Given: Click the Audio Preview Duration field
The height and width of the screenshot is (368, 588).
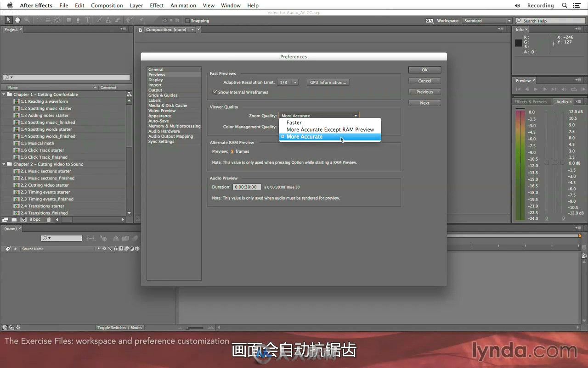Looking at the screenshot, I should (247, 187).
